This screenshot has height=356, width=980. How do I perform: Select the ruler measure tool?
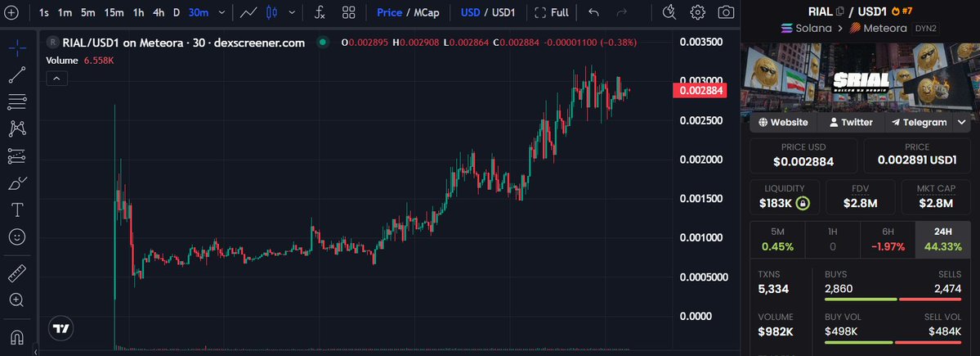(17, 273)
